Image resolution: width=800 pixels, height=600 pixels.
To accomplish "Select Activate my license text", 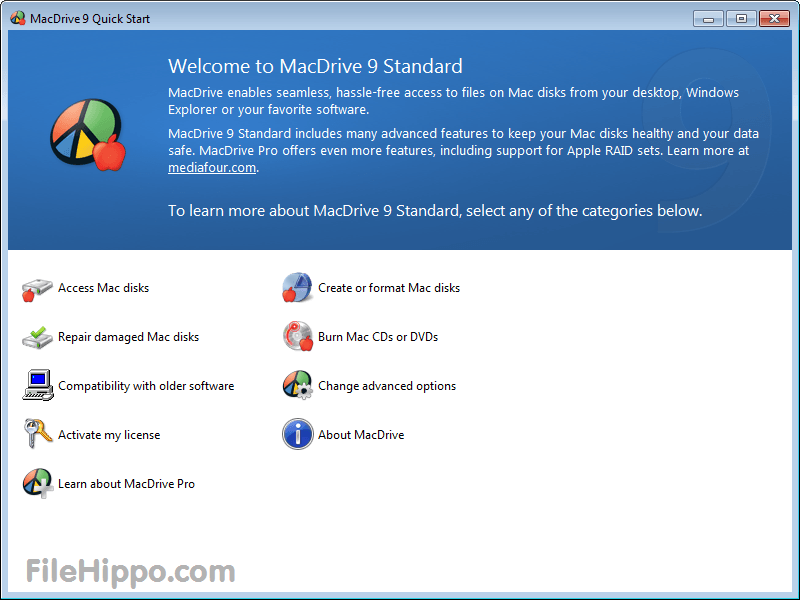I will click(x=109, y=435).
